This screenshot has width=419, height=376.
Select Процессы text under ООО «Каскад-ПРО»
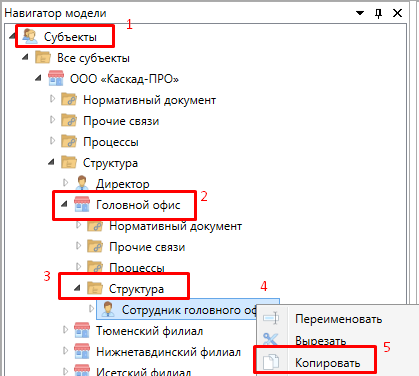coord(111,142)
